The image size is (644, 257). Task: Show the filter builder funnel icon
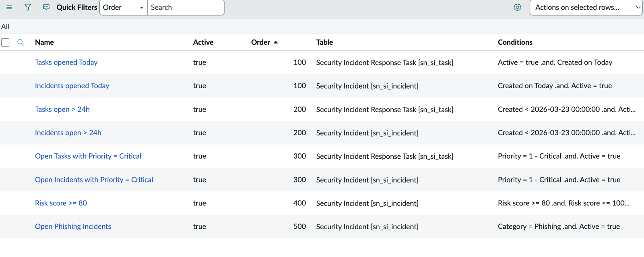28,7
